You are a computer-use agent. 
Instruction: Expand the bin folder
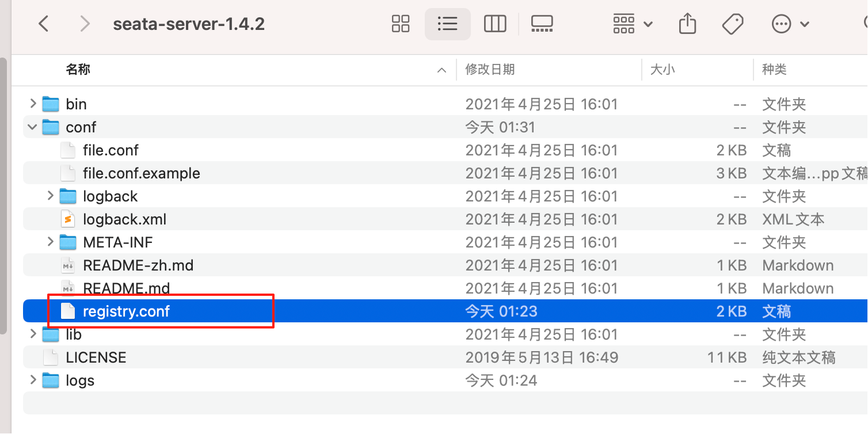33,104
